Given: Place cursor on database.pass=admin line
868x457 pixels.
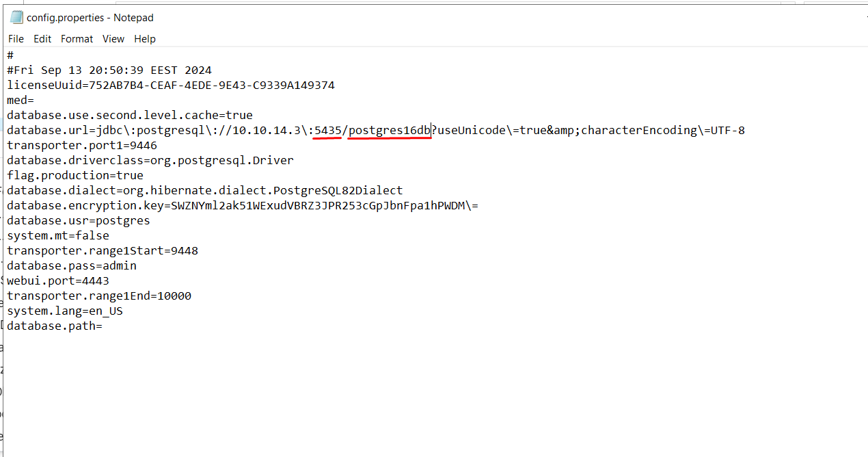Looking at the screenshot, I should 72,266.
